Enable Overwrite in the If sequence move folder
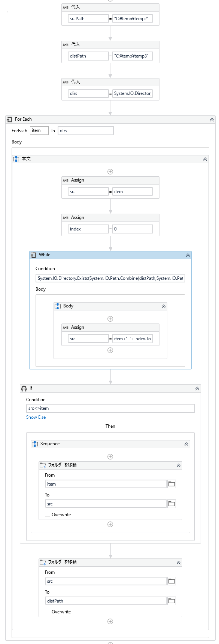 pyautogui.click(x=48, y=514)
